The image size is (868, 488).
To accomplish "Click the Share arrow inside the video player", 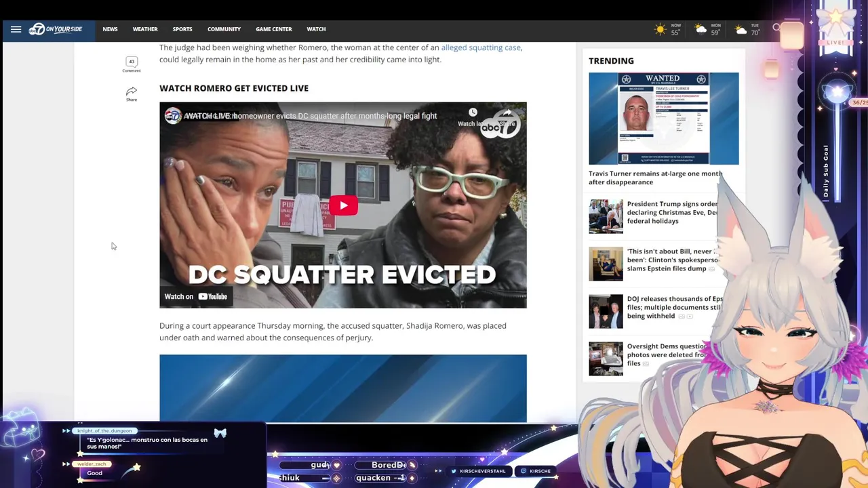I will point(507,114).
